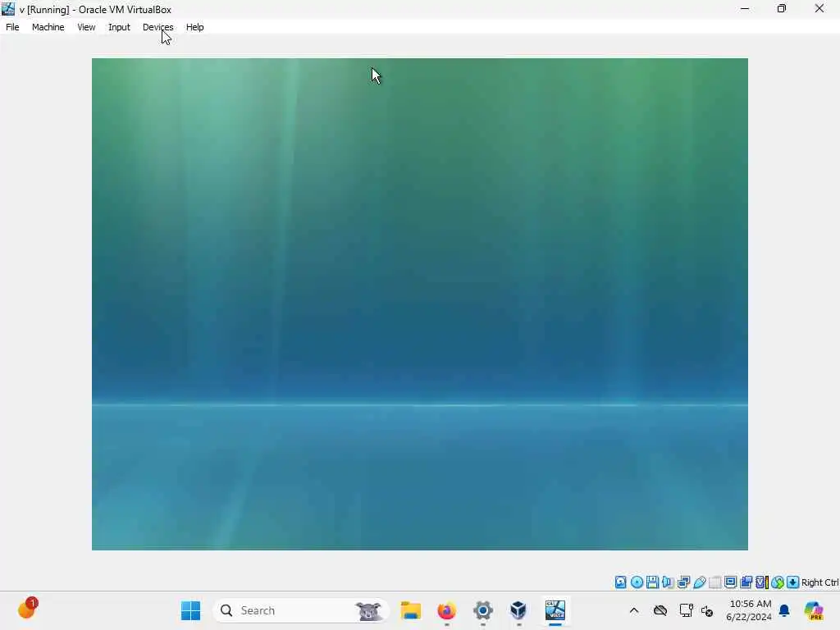
Task: Open the widgets icon with badge 1
Action: click(x=27, y=609)
